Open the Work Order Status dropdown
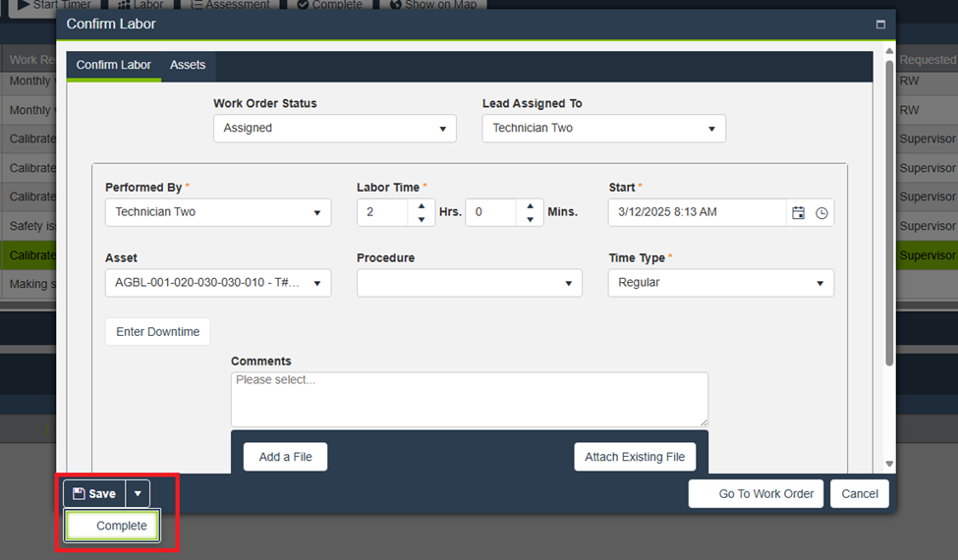The image size is (958, 560). pyautogui.click(x=334, y=129)
